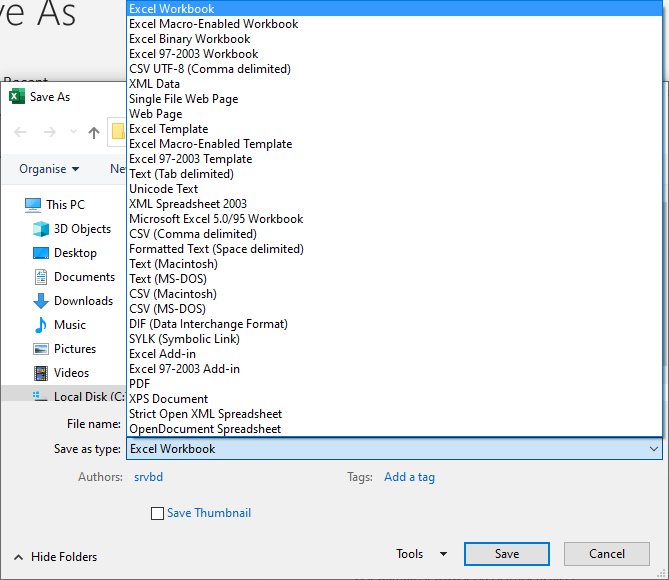Screen dimensions: 669x580
Task: Pick the Excel Add-in file type
Action: [x=395, y=354]
